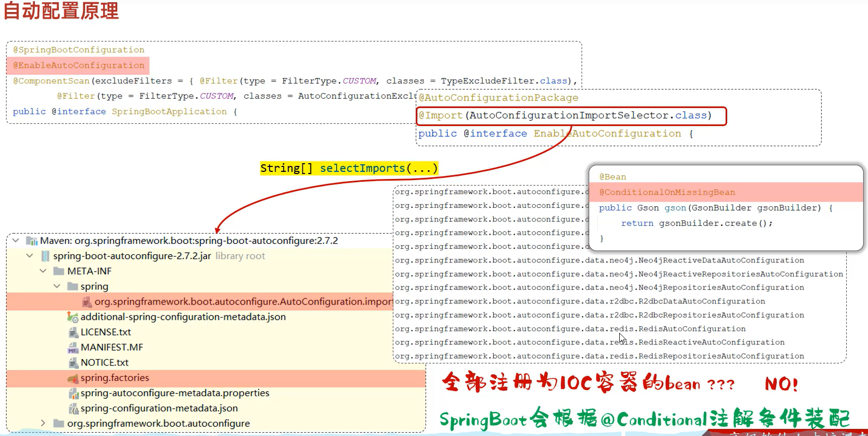Screen dimensions: 868x436
Task: Expand the org.springframework.boot.autoconfigure package
Action: coord(43,423)
